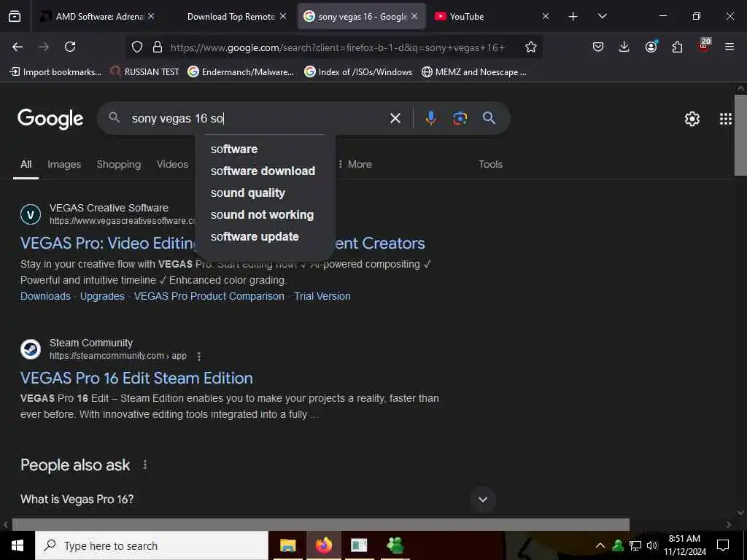
Task: Open Tools search options
Action: coord(490,164)
